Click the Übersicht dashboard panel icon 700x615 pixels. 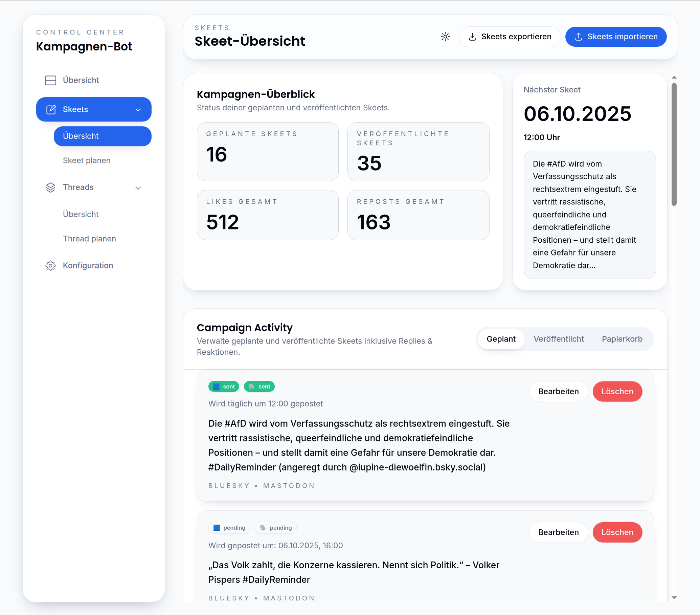click(50, 80)
